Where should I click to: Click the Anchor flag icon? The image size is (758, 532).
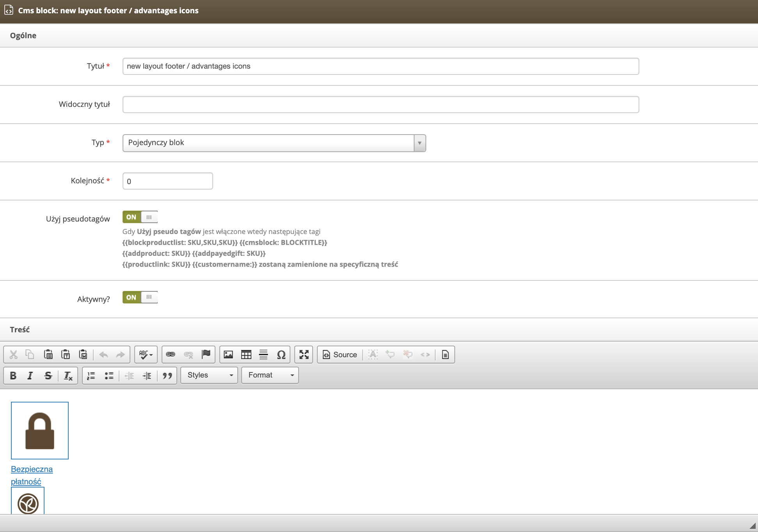click(x=206, y=355)
